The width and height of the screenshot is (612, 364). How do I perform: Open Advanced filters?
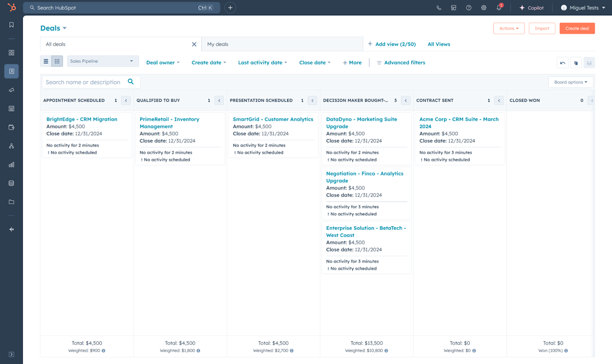tap(401, 62)
